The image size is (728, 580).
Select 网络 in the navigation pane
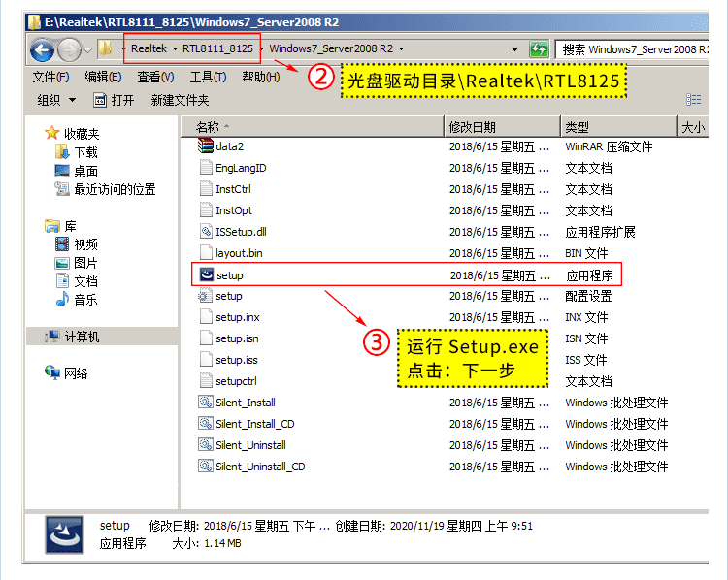tap(66, 373)
